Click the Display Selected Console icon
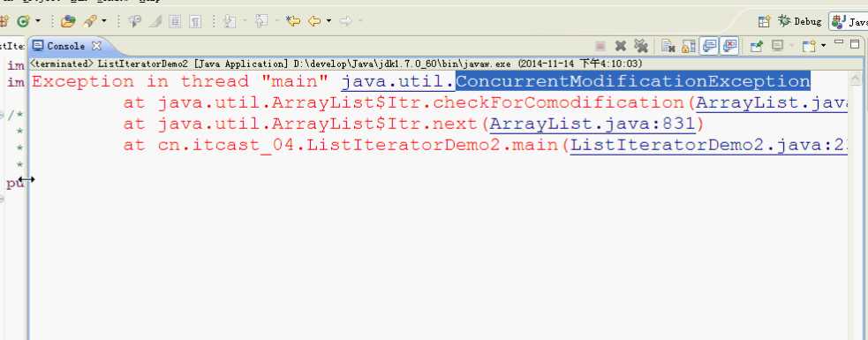This screenshot has width=868, height=340. point(777,45)
